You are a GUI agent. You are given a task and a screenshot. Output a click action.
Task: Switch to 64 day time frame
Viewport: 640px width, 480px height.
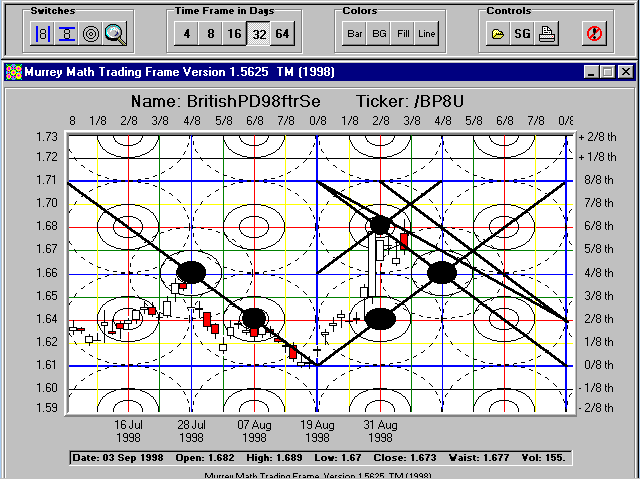tap(283, 33)
